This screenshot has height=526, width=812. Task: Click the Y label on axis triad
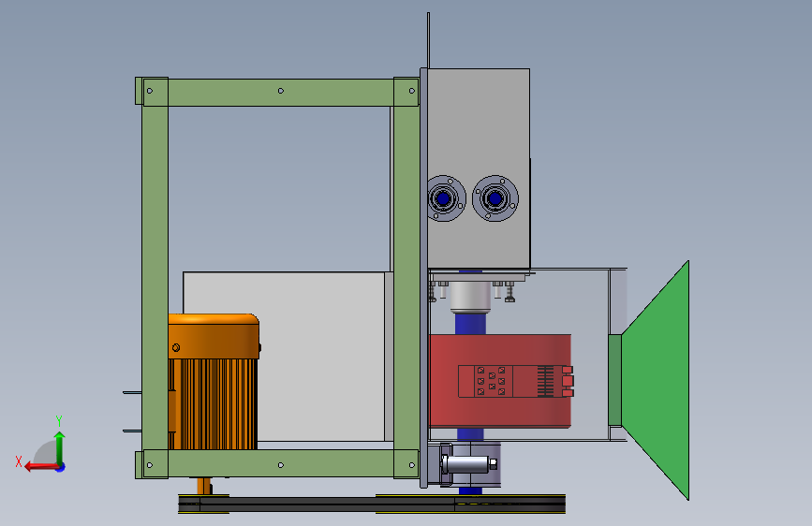(59, 420)
